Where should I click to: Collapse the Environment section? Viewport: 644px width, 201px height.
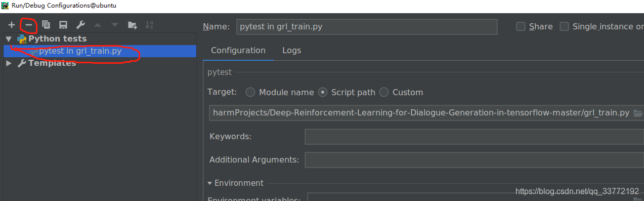pyautogui.click(x=209, y=183)
